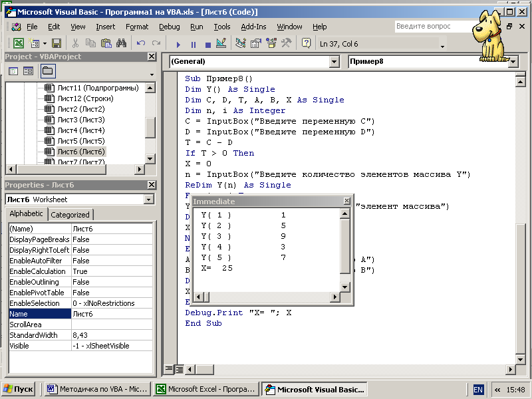Click the Office Assistant dog

[x=489, y=37]
